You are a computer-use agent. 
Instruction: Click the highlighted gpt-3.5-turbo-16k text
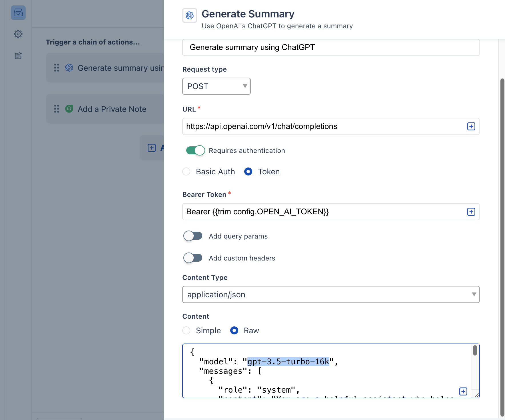point(288,362)
